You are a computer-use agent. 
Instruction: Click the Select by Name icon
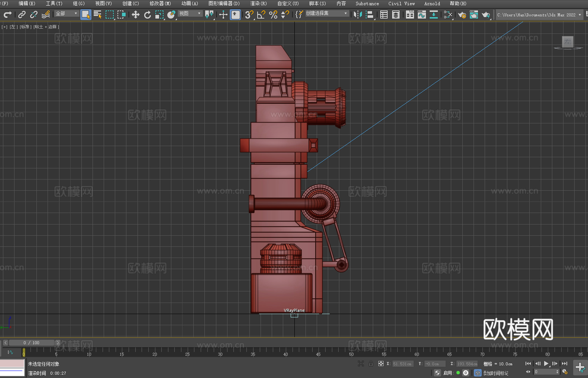(98, 15)
